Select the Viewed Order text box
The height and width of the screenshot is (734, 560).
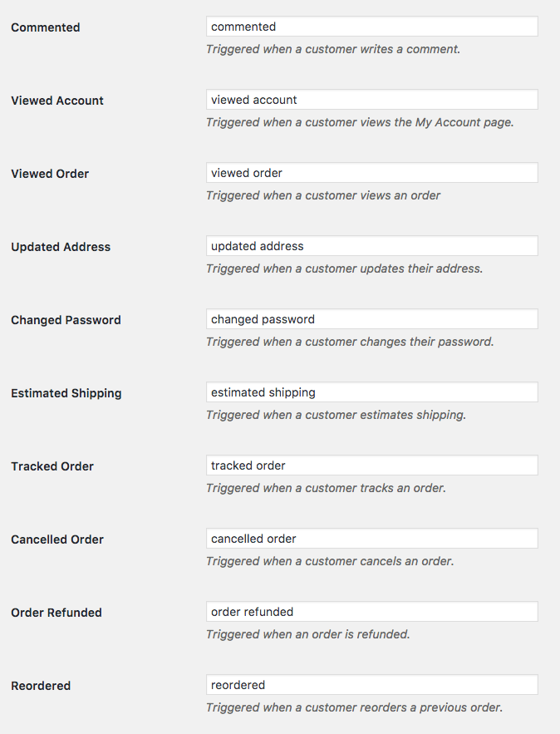point(372,173)
